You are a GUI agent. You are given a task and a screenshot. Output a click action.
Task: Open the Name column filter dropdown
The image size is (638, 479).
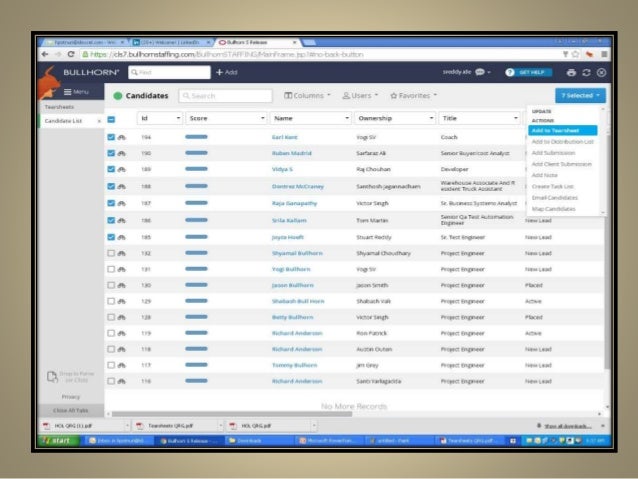click(x=347, y=118)
